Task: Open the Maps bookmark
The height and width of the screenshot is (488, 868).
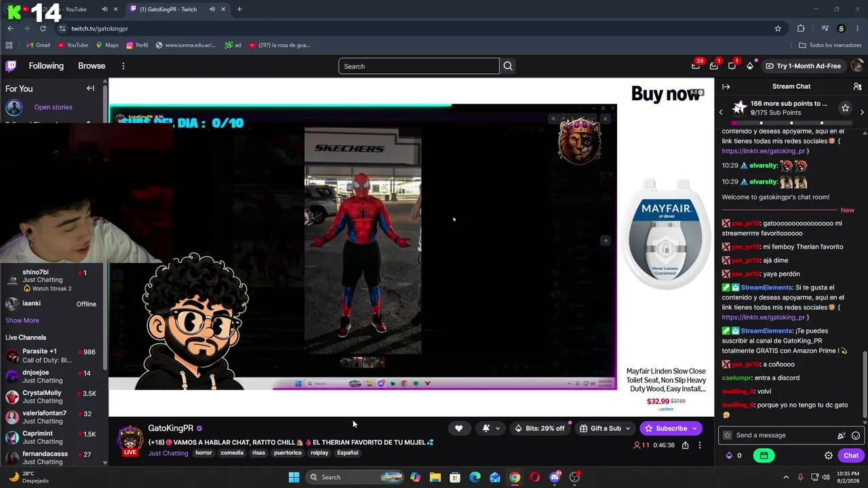Action: pyautogui.click(x=107, y=45)
